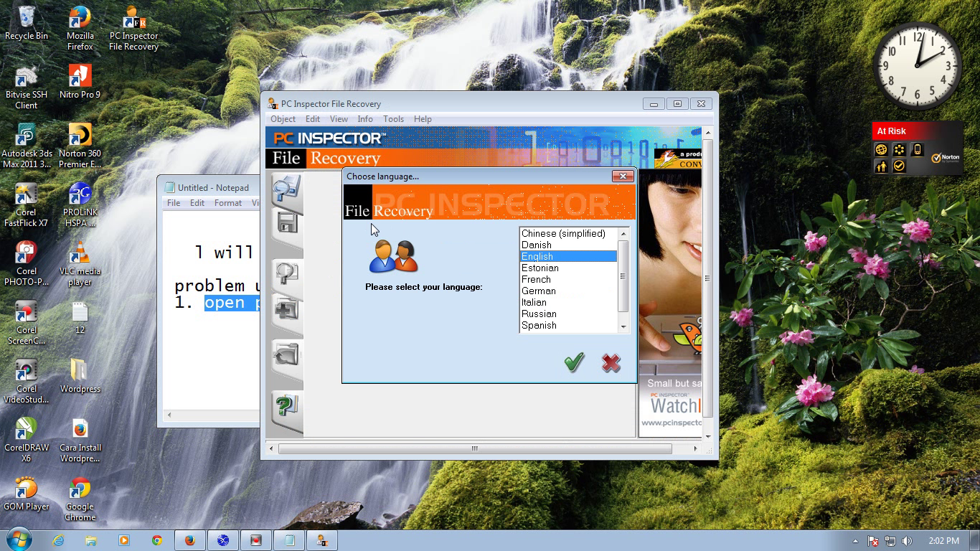980x551 pixels.
Task: Select English in language list
Action: pyautogui.click(x=568, y=256)
